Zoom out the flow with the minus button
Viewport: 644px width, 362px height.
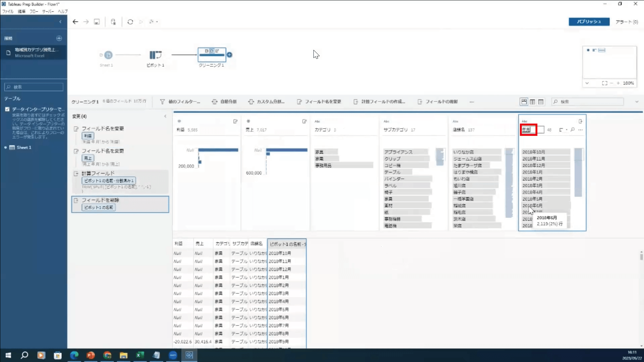click(x=612, y=83)
